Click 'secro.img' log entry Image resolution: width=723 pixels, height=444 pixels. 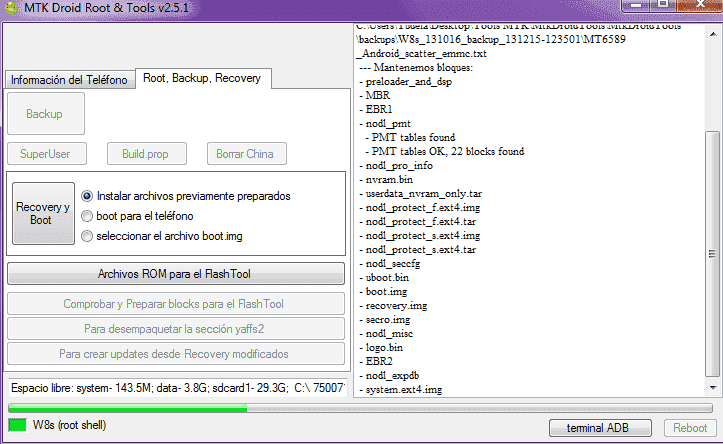pyautogui.click(x=387, y=320)
